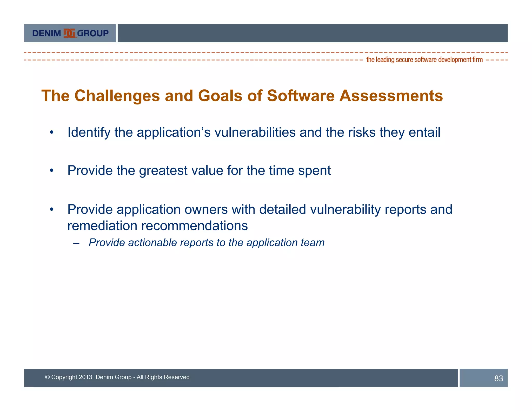532x411 pixels.
Task: Click the 'Provide the greatest value' bullet text
Action: click(199, 171)
